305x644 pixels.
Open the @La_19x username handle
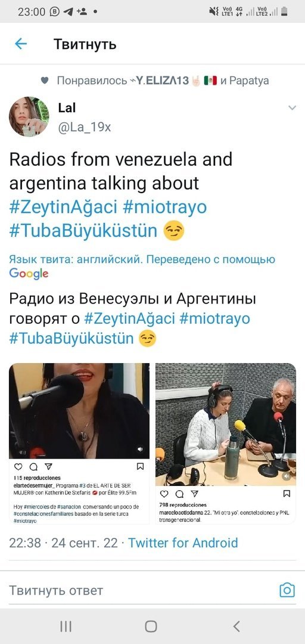[85, 128]
